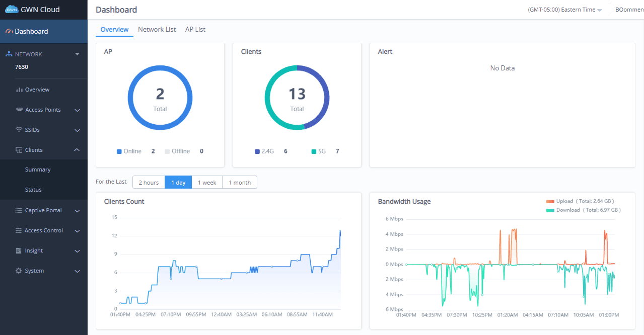The width and height of the screenshot is (644, 335).
Task: Select network 7630 in sidebar
Action: point(22,66)
